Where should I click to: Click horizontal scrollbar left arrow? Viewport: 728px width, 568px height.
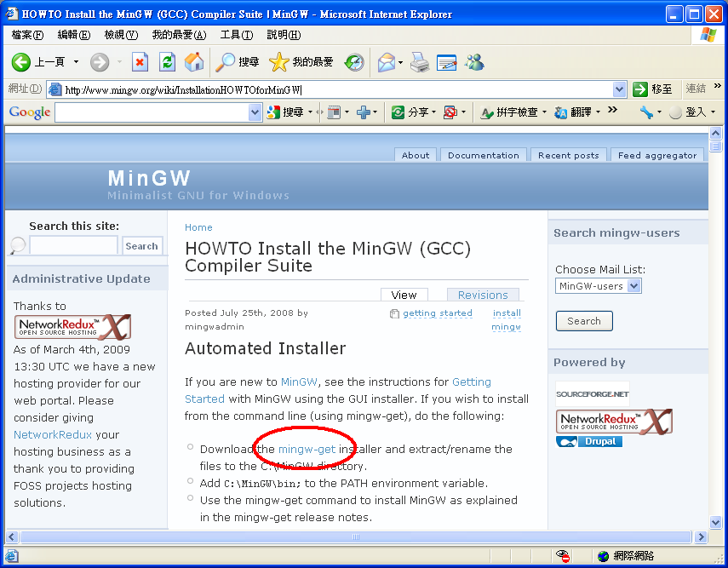point(12,536)
